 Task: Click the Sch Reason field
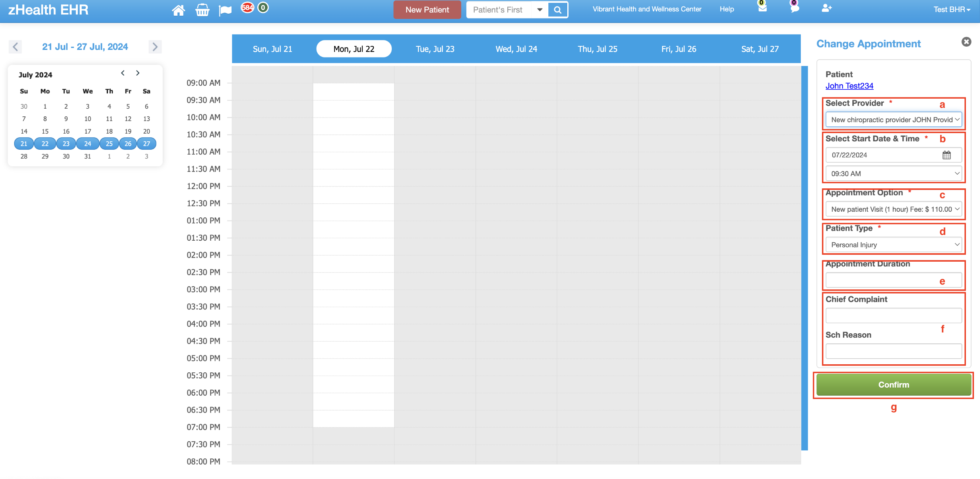pos(893,351)
